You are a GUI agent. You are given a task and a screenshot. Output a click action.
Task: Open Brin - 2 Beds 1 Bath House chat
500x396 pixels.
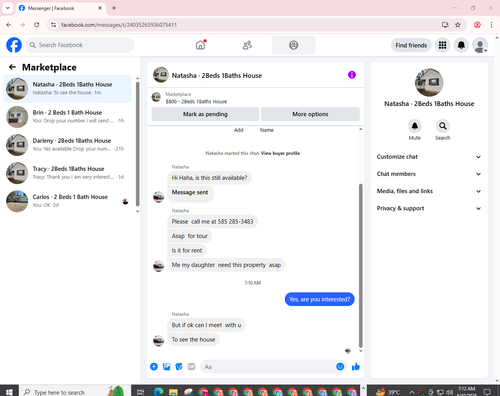coord(68,117)
